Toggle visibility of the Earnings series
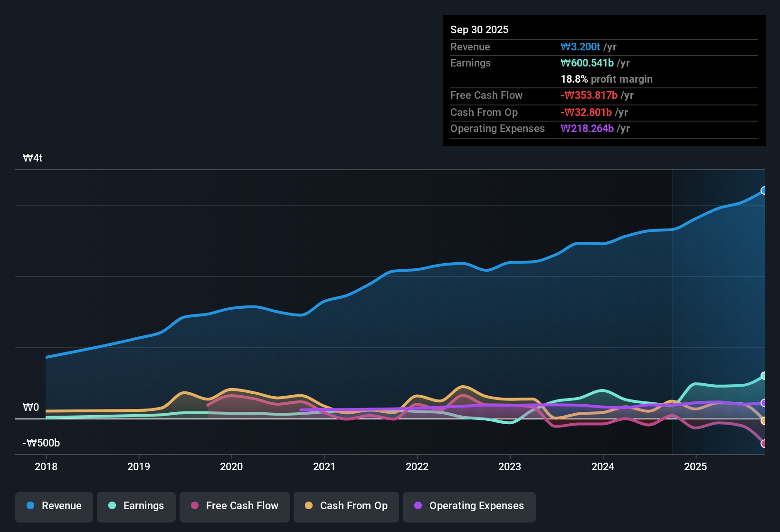This screenshot has width=780, height=532. click(136, 506)
